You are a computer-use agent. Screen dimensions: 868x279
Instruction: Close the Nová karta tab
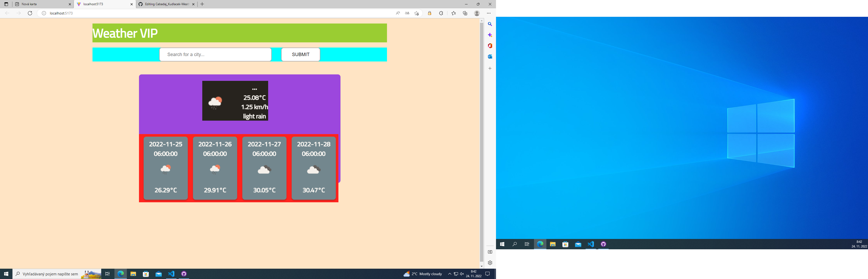click(70, 4)
